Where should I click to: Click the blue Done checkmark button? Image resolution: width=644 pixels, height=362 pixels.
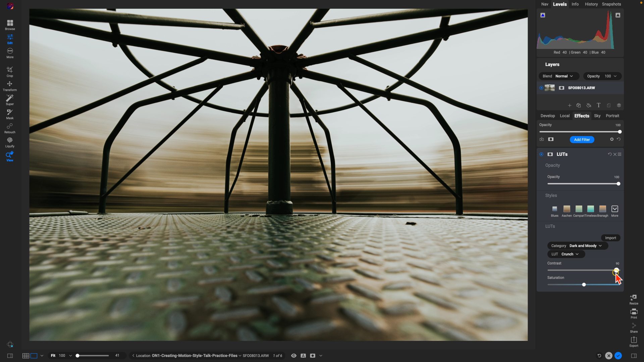point(618,356)
